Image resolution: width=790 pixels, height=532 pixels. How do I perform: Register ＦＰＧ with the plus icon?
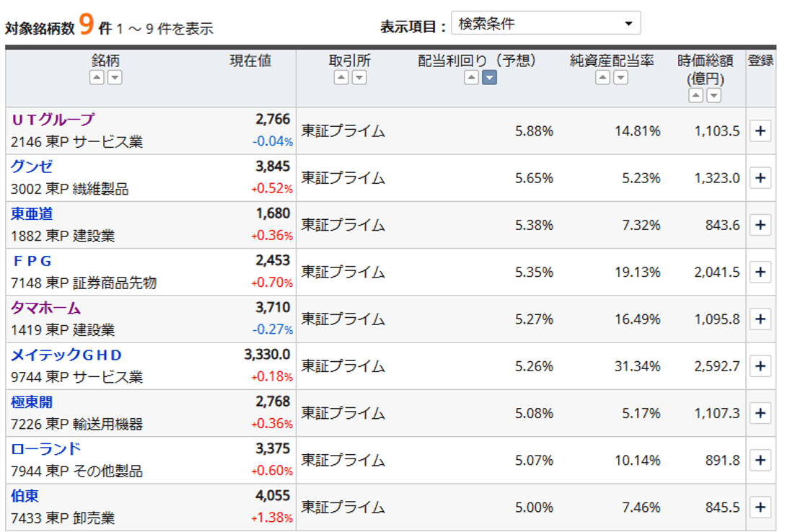coord(760,272)
